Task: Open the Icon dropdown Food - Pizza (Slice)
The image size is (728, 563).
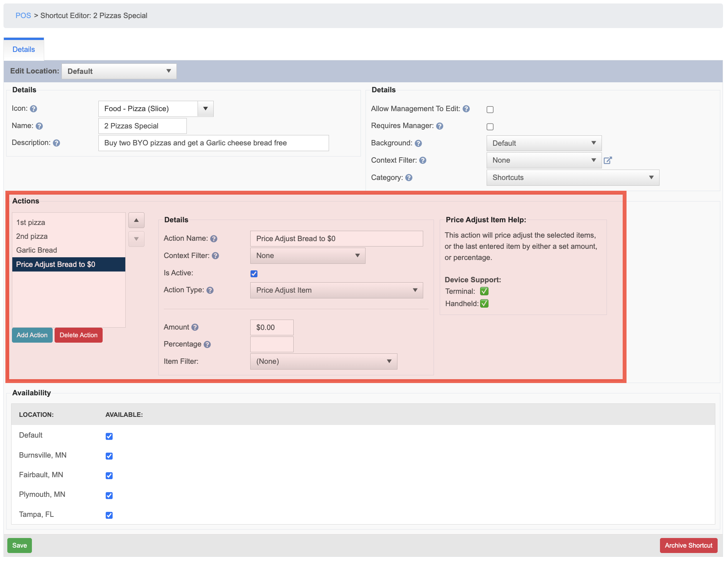Action: click(x=156, y=109)
